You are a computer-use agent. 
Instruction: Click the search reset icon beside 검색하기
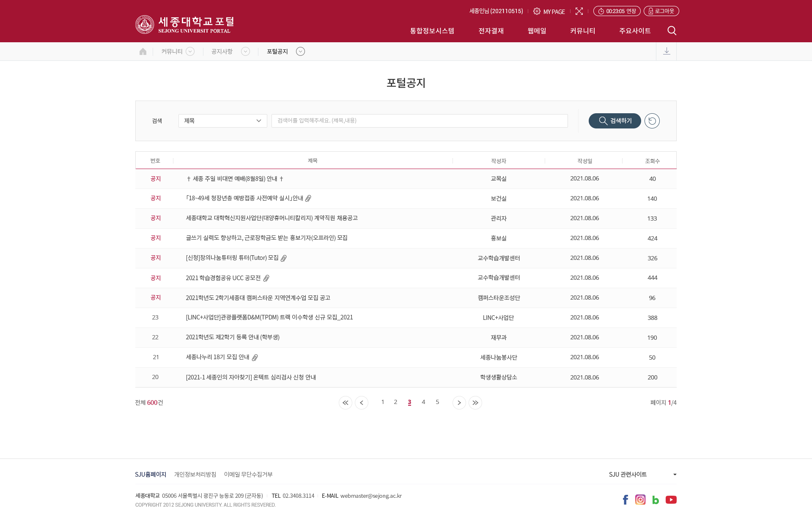pos(652,121)
